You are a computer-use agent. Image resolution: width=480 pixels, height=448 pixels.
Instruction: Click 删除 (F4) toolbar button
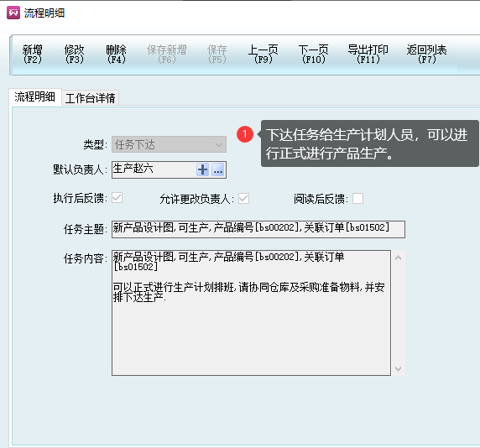coord(117,55)
